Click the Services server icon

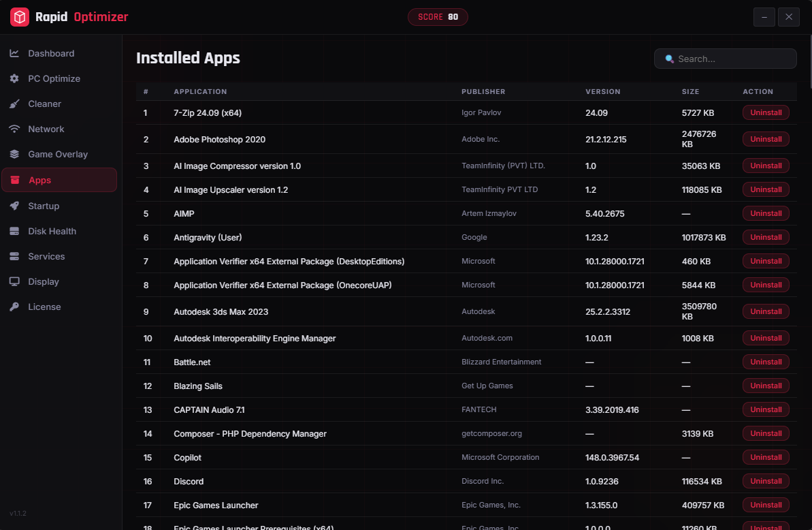[x=14, y=256]
